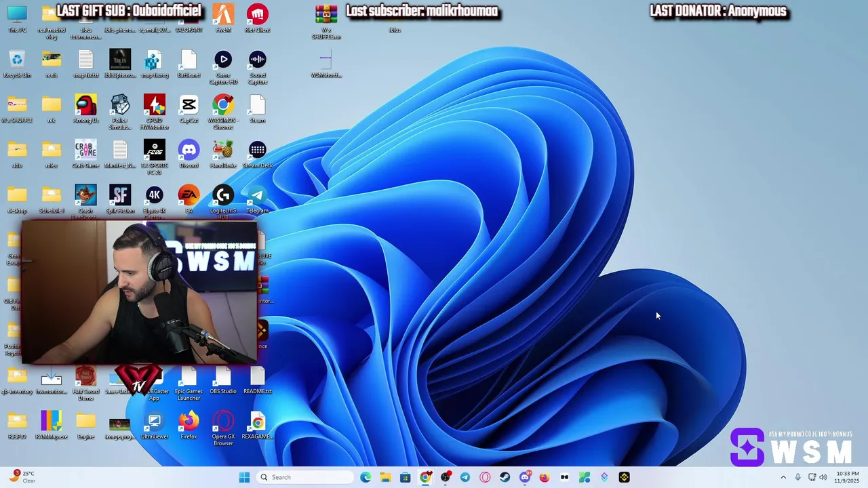The height and width of the screenshot is (488, 868).
Task: Open the weather widget showing 25°C
Action: [22, 477]
